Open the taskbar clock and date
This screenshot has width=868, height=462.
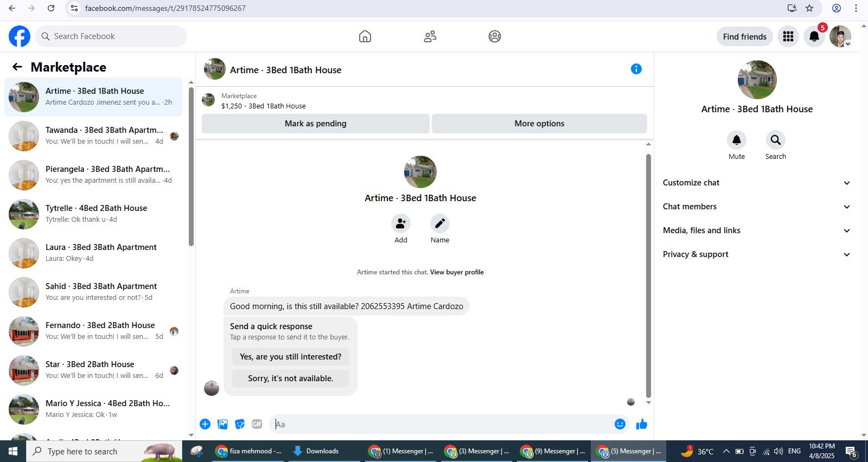click(x=822, y=451)
